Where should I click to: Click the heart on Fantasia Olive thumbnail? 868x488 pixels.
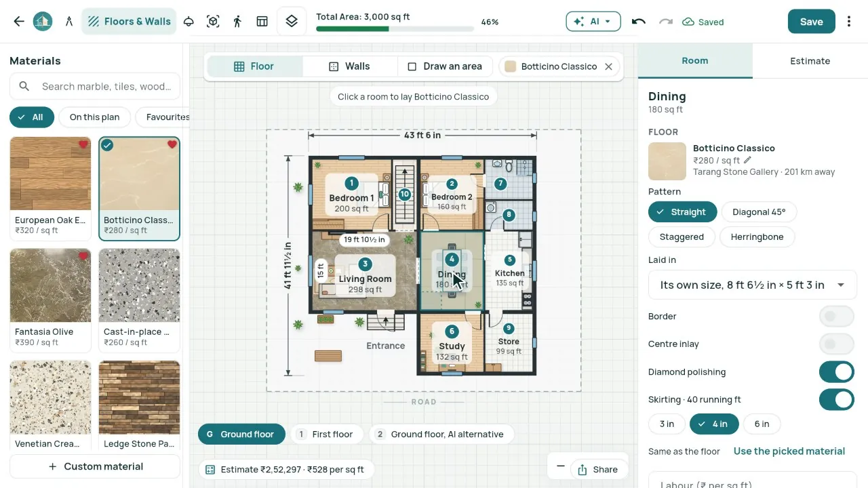[83, 256]
